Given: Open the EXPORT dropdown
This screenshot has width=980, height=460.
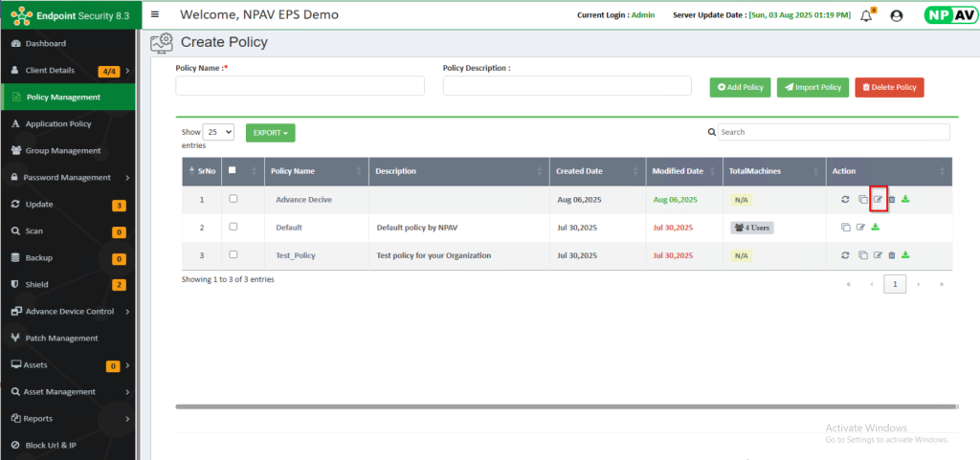Looking at the screenshot, I should (270, 133).
